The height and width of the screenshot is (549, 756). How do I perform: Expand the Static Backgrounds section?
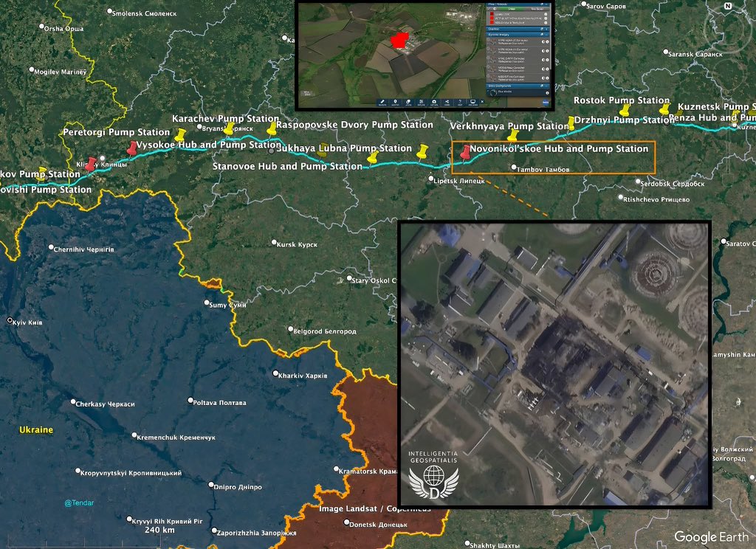(x=546, y=86)
